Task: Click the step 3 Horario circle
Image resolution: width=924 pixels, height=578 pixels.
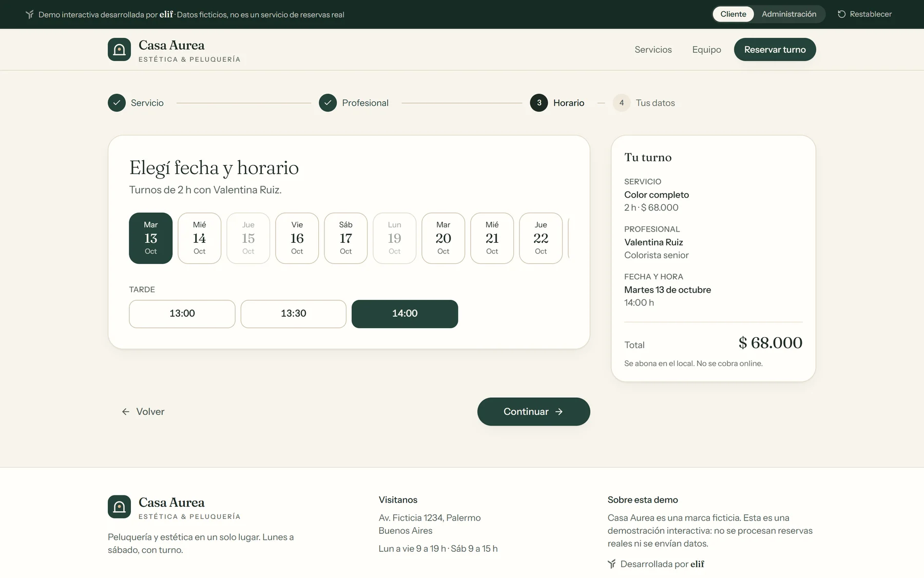Action: pos(539,103)
